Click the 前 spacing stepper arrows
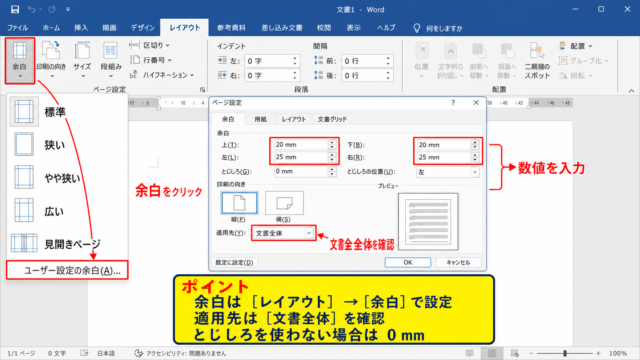The width and height of the screenshot is (640, 360). (388, 61)
